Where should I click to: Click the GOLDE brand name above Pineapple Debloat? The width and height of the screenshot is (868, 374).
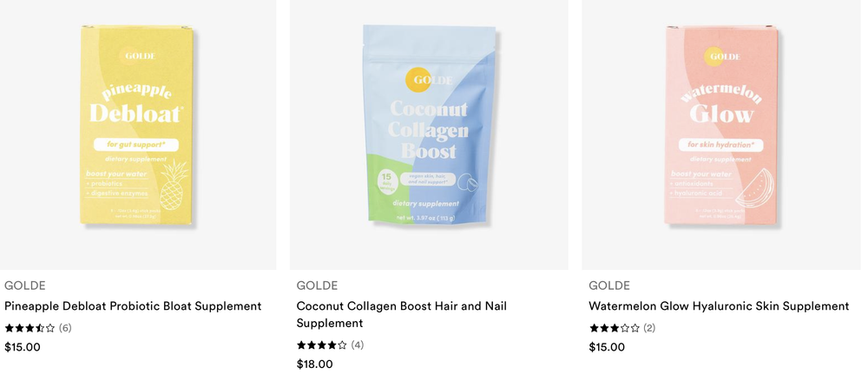(x=25, y=286)
